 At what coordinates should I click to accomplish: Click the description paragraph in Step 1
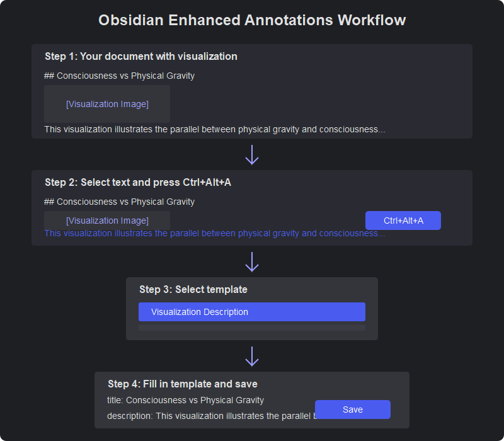pyautogui.click(x=214, y=129)
